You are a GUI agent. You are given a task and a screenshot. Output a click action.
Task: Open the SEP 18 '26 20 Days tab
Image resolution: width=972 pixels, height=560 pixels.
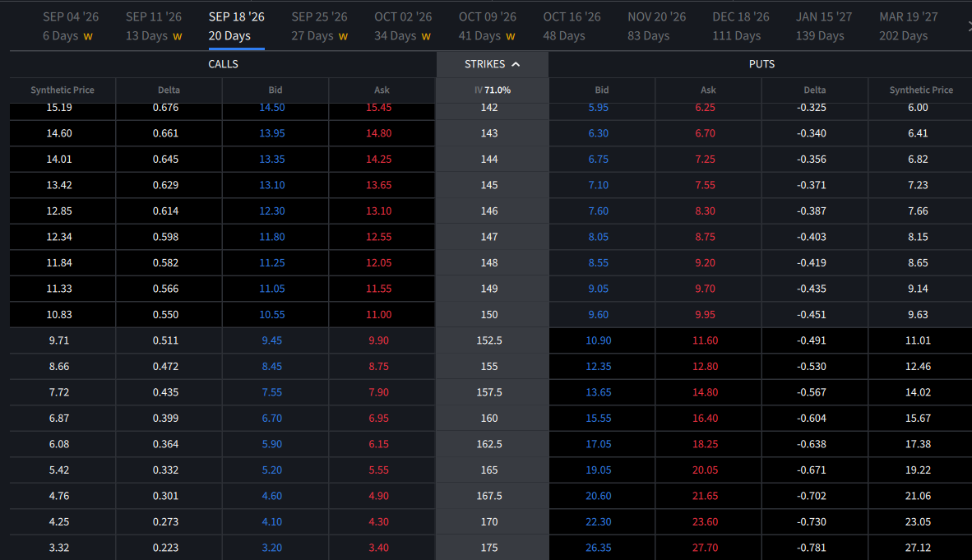click(x=236, y=26)
